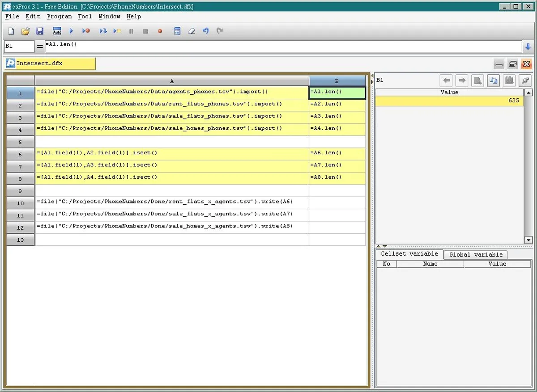Click the Open folder toolbar icon
The width and height of the screenshot is (537, 392).
(x=26, y=31)
